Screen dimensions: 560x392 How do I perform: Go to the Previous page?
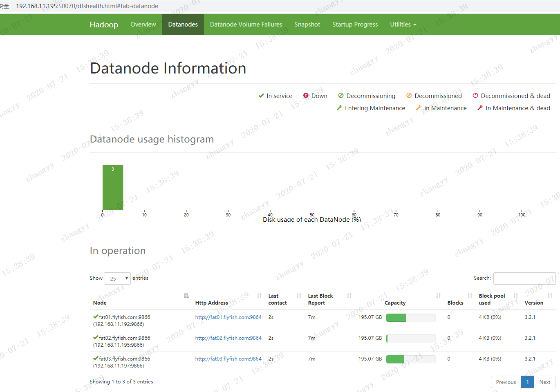point(506,382)
